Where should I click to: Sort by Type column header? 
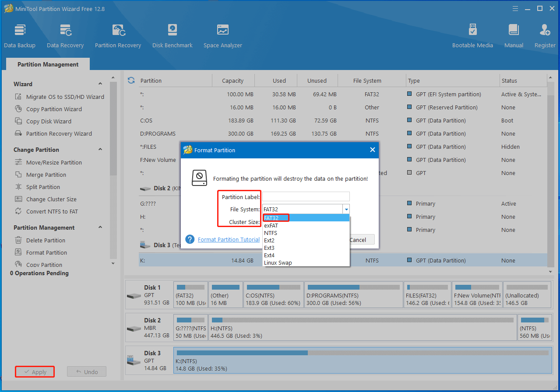point(453,80)
